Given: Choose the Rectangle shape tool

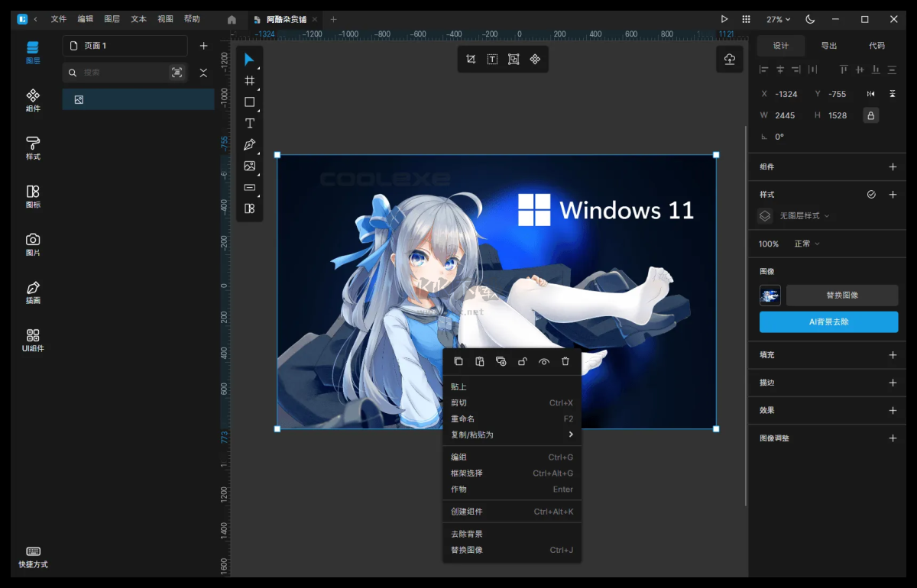Looking at the screenshot, I should coord(249,102).
